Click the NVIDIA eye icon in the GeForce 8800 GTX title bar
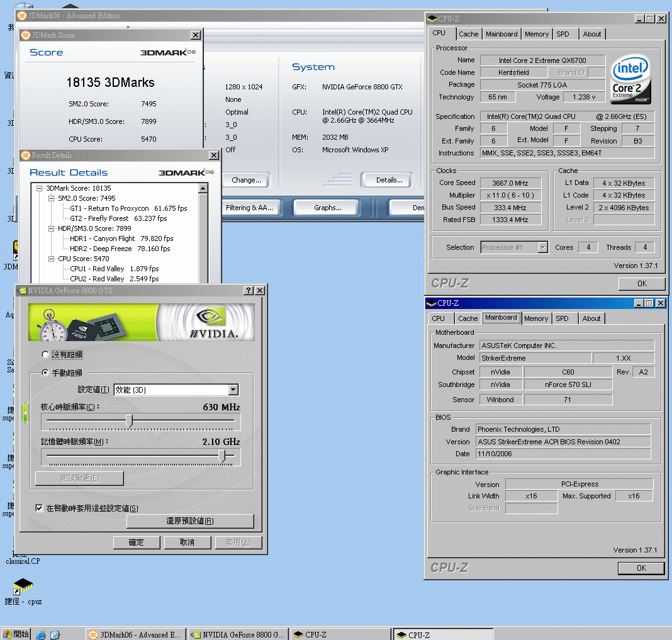The height and width of the screenshot is (640, 672). tap(22, 291)
